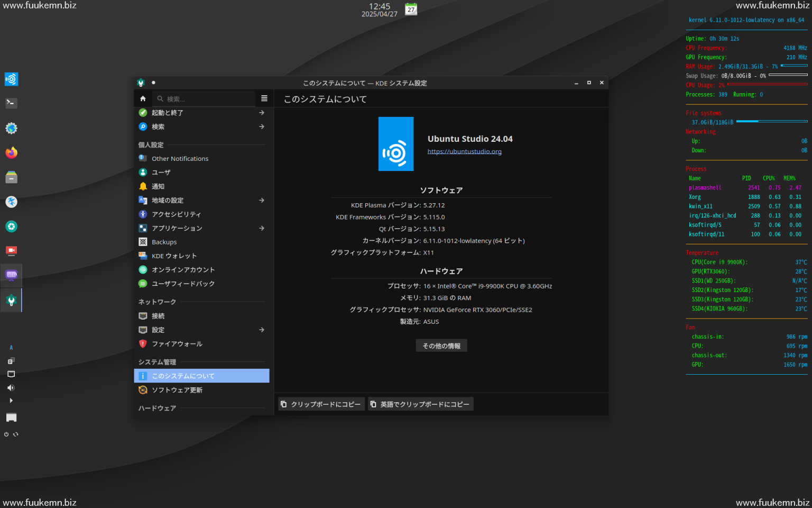Open Other Notifications settings
Screen dimensions: 812x508
click(x=201, y=158)
